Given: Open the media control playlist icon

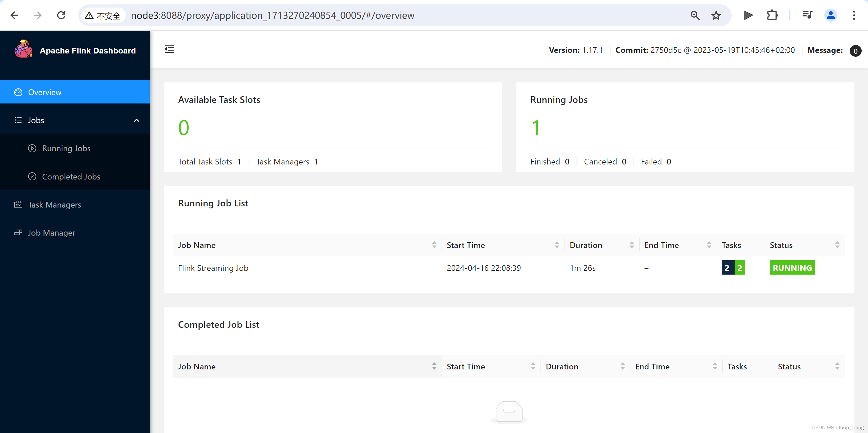Looking at the screenshot, I should 807,15.
